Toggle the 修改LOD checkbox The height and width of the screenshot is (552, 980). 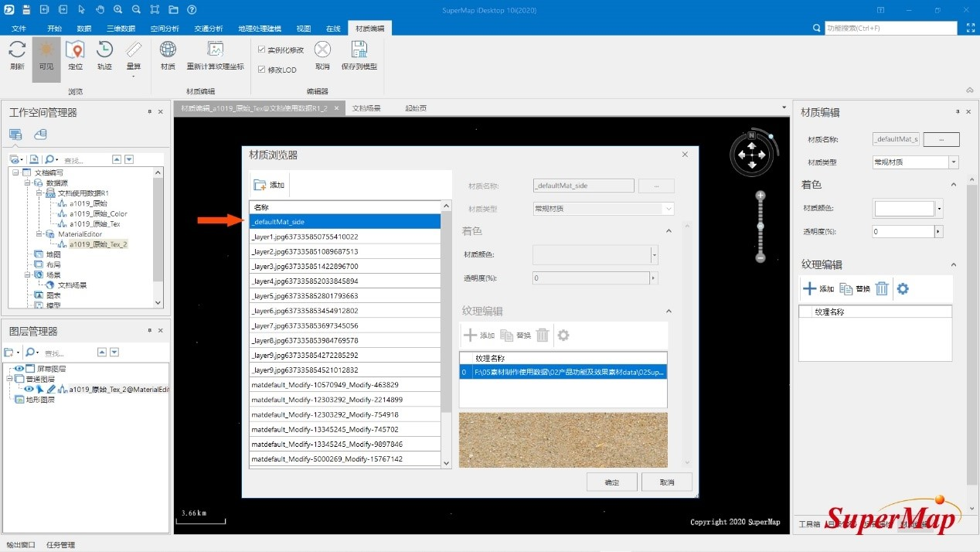coord(262,70)
